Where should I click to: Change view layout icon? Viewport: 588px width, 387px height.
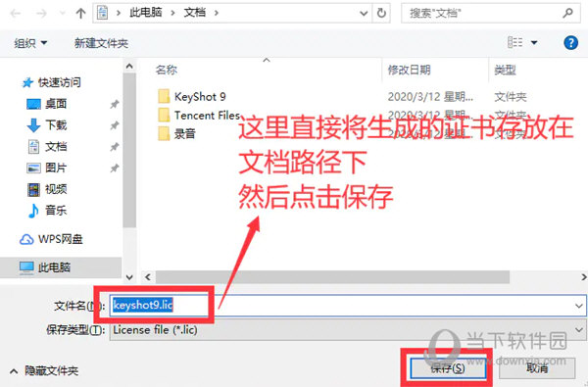[514, 42]
